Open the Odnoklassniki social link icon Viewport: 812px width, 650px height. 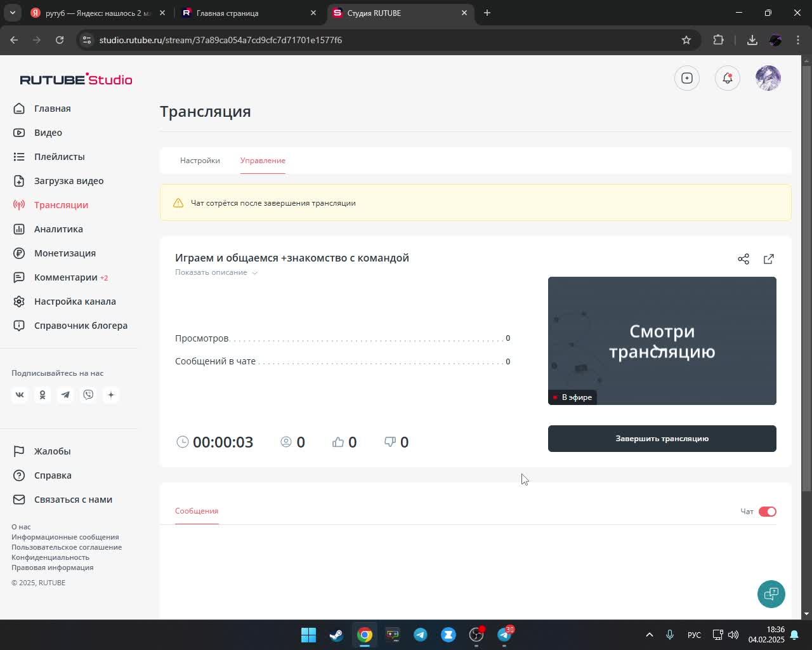pos(43,395)
